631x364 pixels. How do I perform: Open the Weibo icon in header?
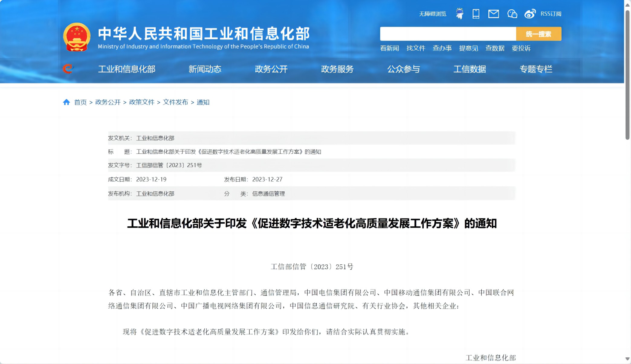pos(530,14)
